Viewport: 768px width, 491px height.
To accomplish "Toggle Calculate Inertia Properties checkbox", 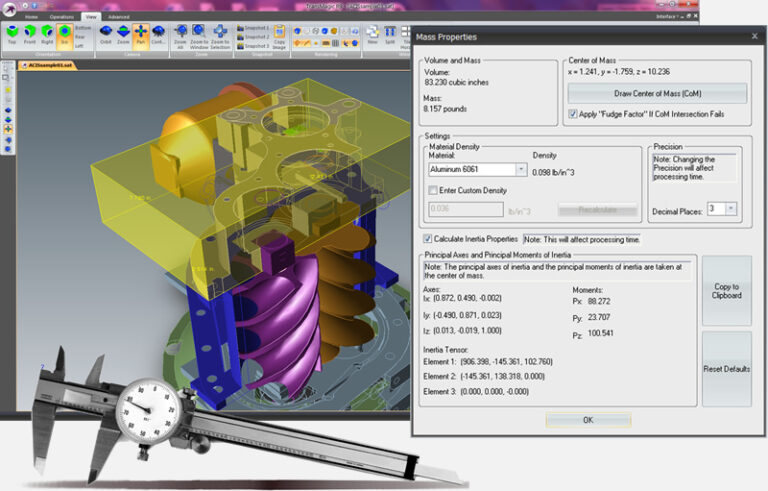I will 428,239.
